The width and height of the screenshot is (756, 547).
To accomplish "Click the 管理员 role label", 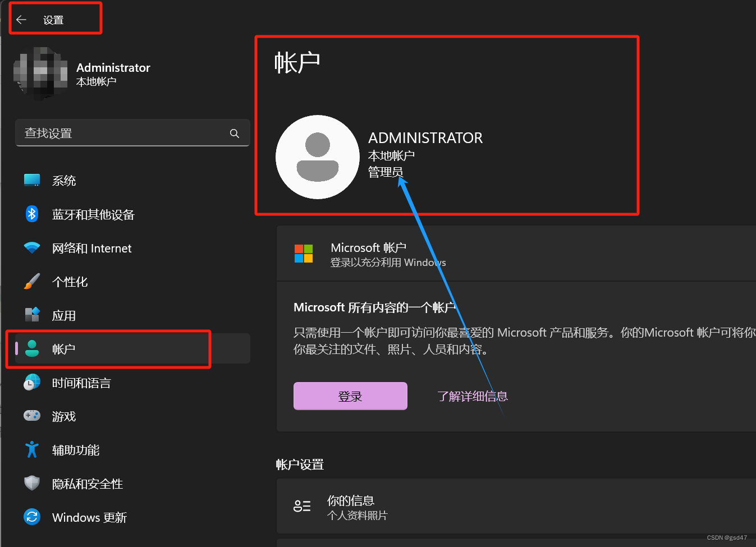I will (x=386, y=172).
